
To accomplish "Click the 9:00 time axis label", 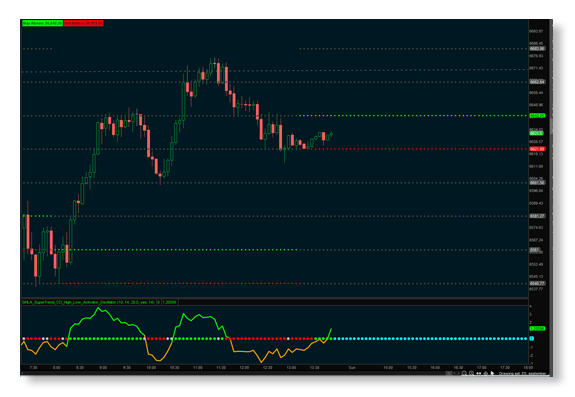I will pyautogui.click(x=103, y=367).
